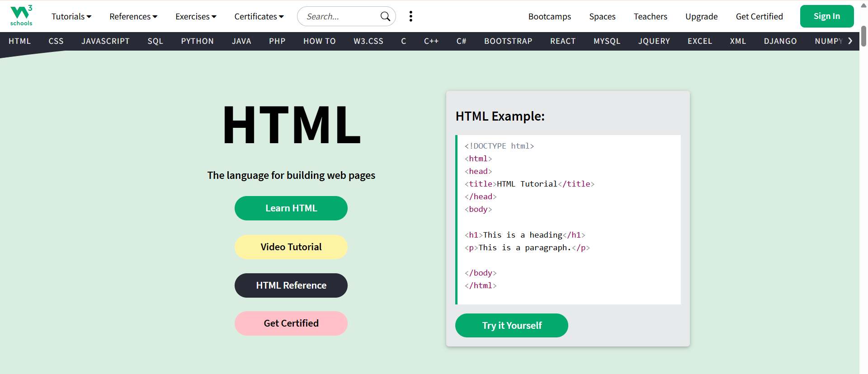868x374 pixels.
Task: Select JAVASCRIPT in the language bar
Action: coord(105,41)
